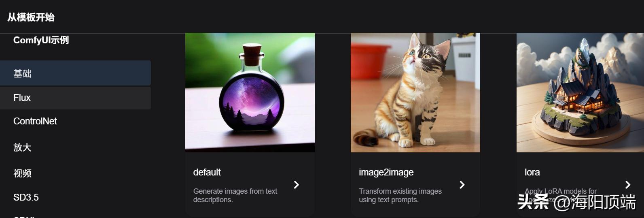Click the lora card chevron arrow
Image resolution: width=644 pixels, height=218 pixels.
coord(628,185)
